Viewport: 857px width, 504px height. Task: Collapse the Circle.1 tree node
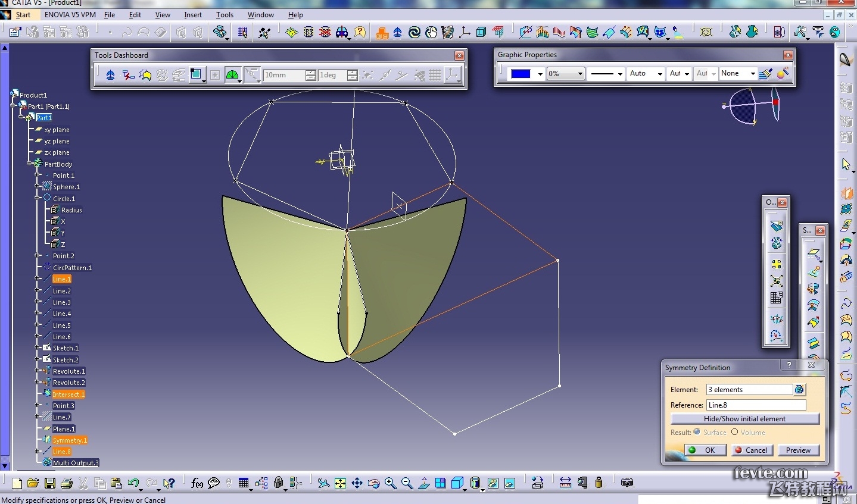38,198
